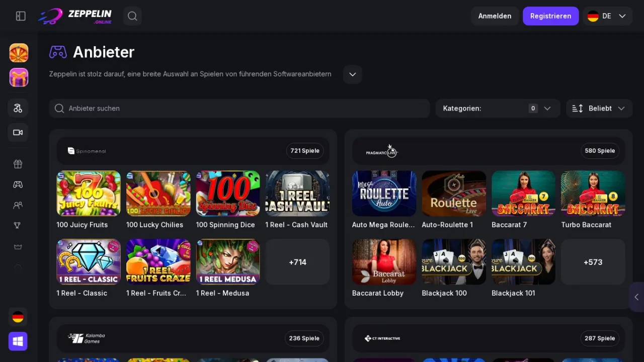
Task: Click the 580 Spiele badge
Action: tap(600, 151)
